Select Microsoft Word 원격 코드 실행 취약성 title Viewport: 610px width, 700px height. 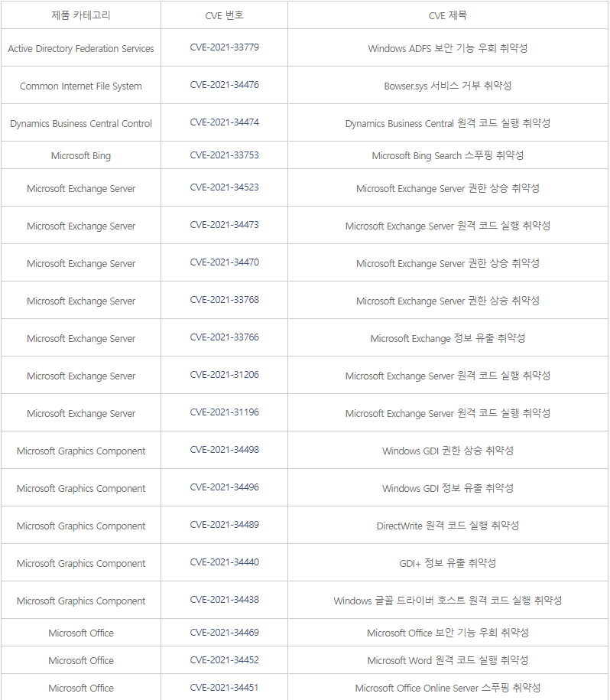click(x=448, y=659)
